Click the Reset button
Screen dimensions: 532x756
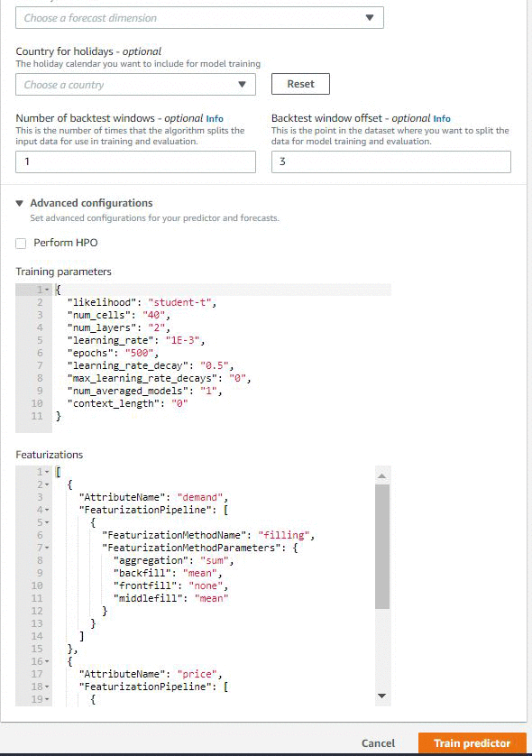[300, 84]
